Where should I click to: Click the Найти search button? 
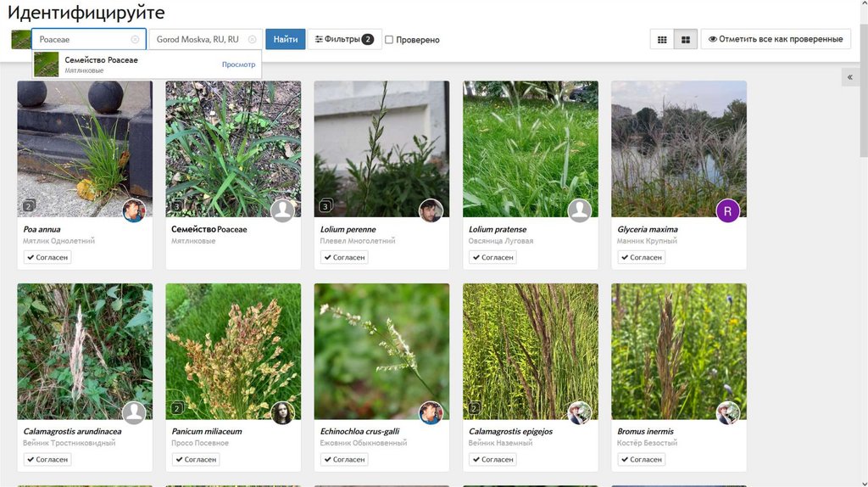(x=285, y=39)
